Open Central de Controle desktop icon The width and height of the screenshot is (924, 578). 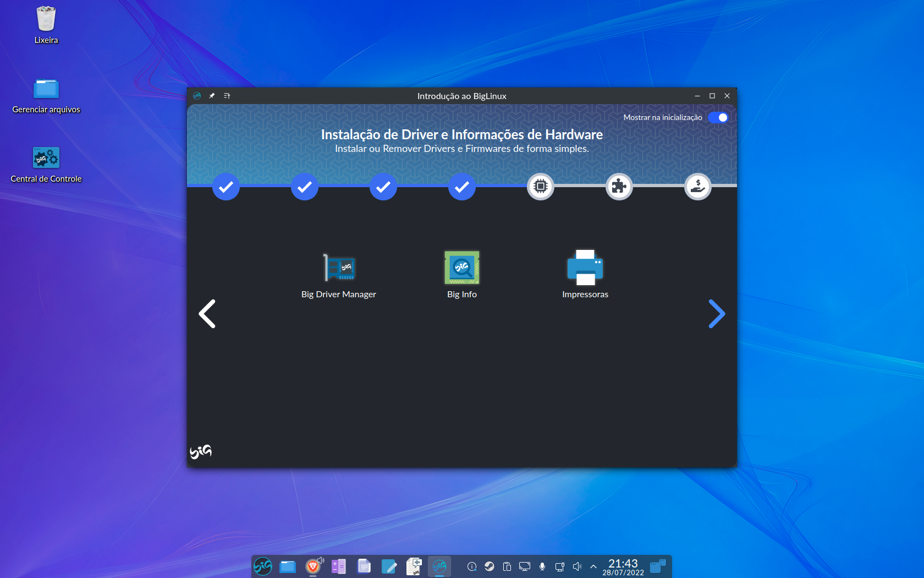tap(46, 165)
